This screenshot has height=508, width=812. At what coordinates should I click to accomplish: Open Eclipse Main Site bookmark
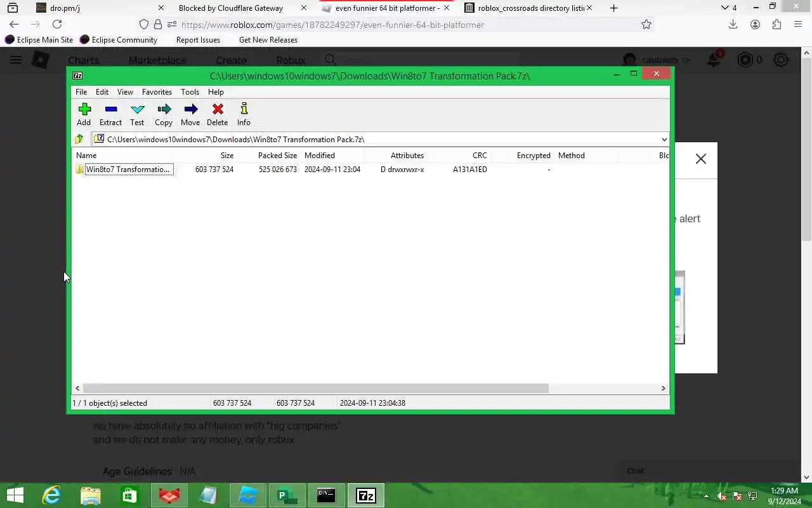(x=39, y=39)
